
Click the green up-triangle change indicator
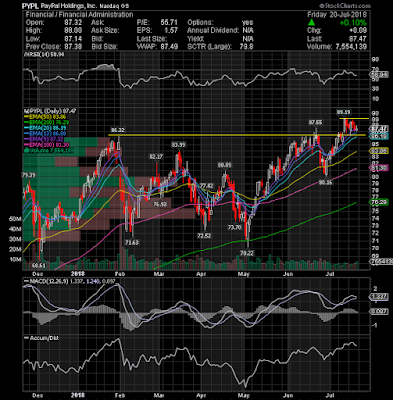[x=311, y=22]
